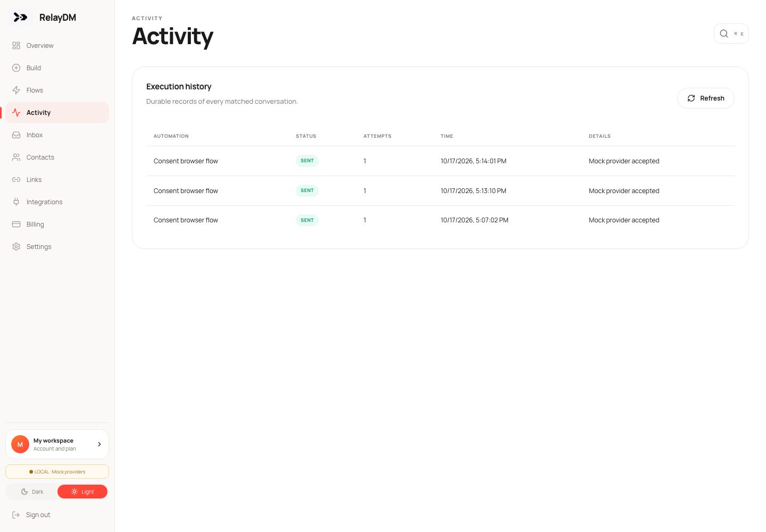Click SENT badge in the 5:14:01 PM row
The height and width of the screenshot is (532, 766).
coord(307,161)
